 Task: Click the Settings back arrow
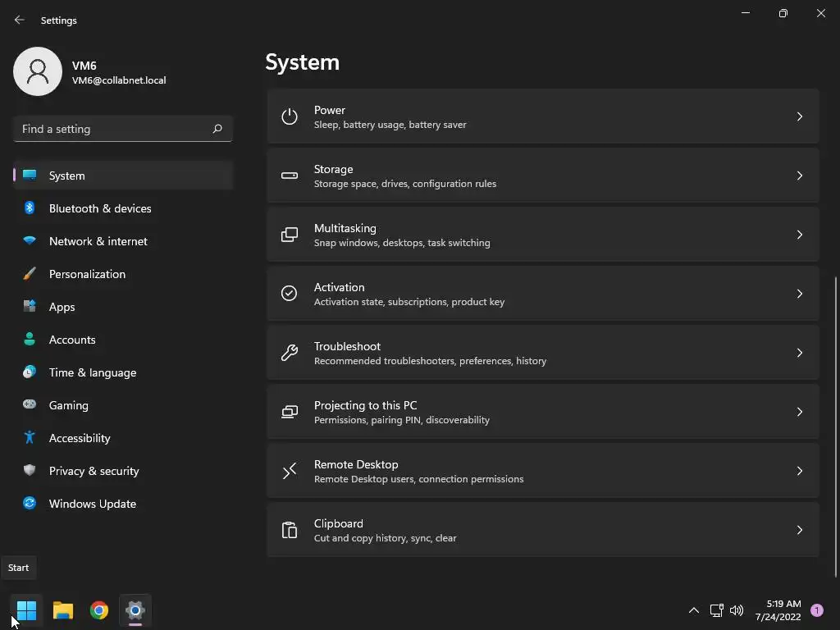(x=20, y=20)
